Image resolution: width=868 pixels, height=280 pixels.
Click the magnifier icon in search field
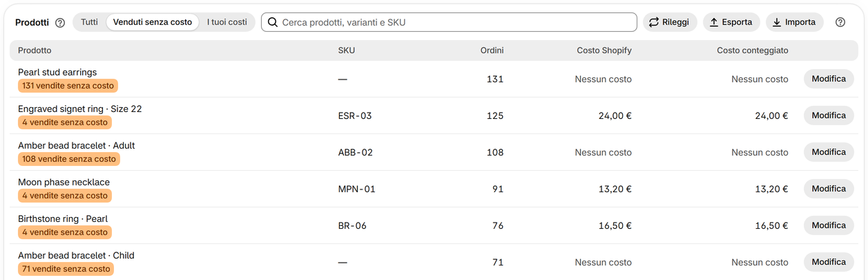point(273,22)
